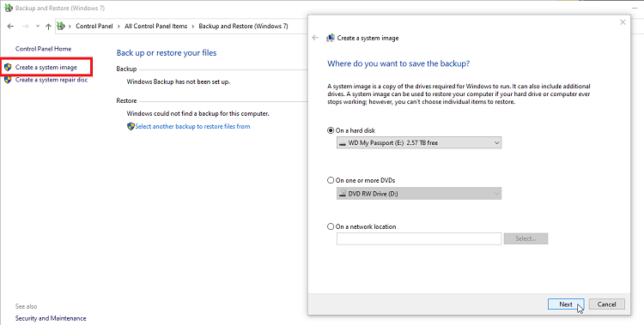This screenshot has width=644, height=325.
Task: Expand the DVD RW Drive dropdown
Action: (x=419, y=194)
